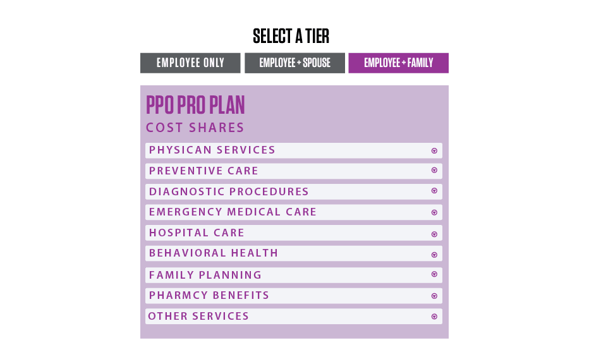
Task: Click Diagnostic Procedures circular arrow icon
Action: 434,191
